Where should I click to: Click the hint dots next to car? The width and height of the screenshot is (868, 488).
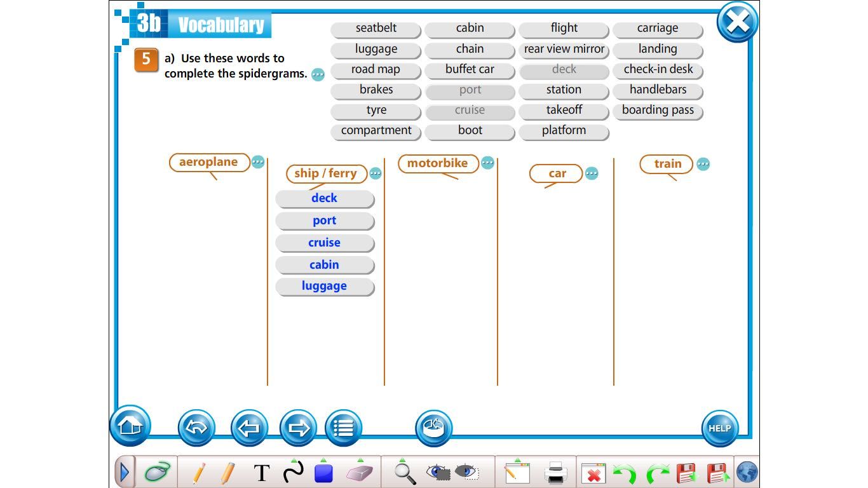[x=592, y=173]
